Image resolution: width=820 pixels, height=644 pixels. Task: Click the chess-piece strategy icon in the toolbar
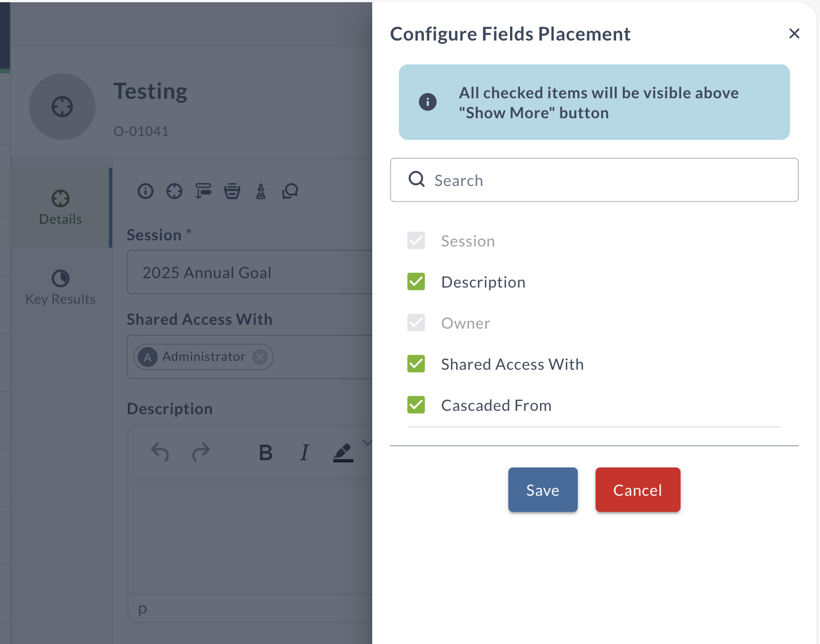(261, 191)
